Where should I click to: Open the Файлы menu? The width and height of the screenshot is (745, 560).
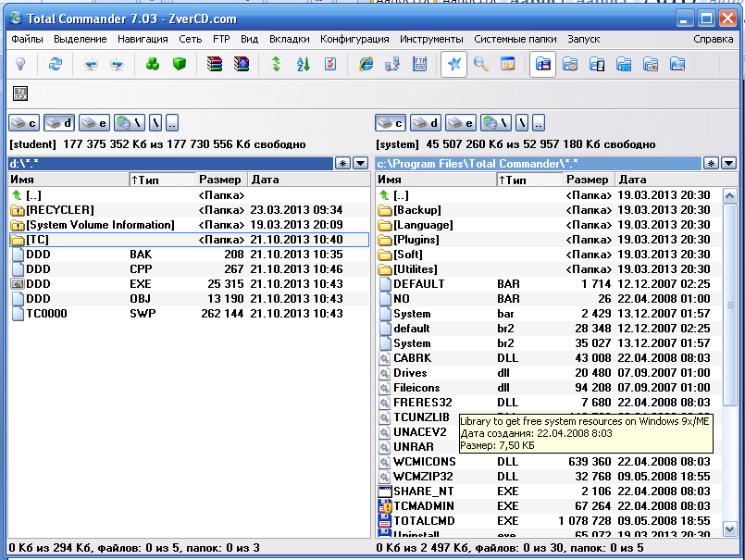(x=27, y=39)
